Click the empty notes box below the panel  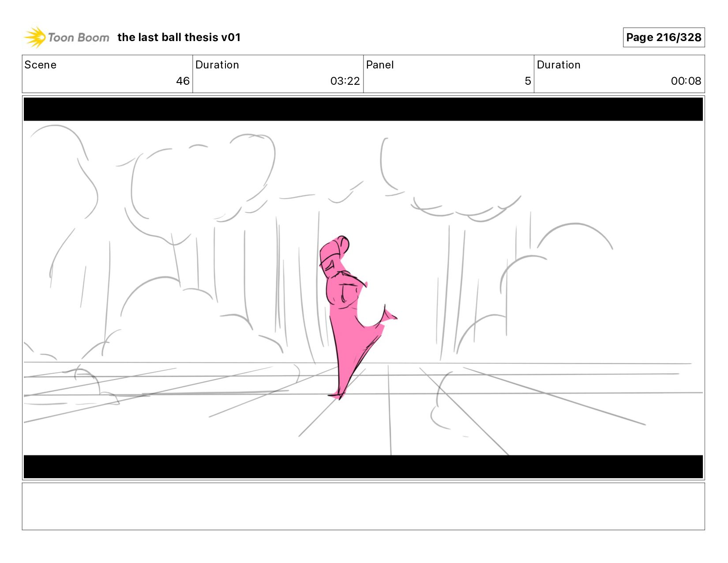pos(363,506)
